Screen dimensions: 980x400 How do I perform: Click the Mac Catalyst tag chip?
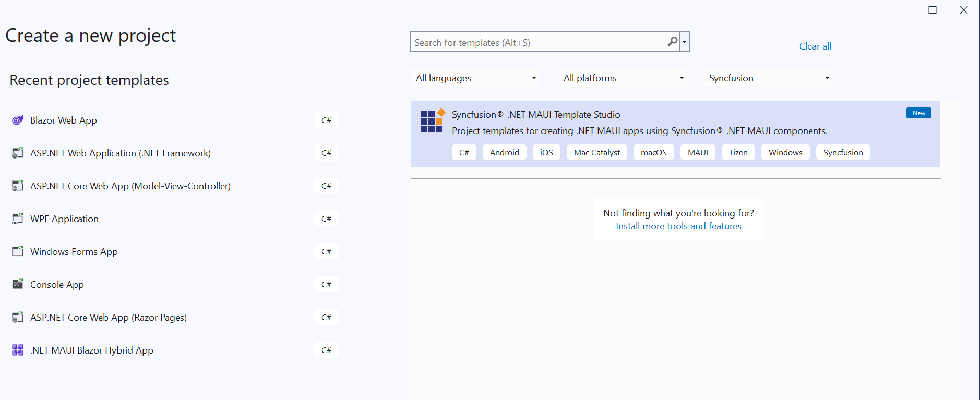(597, 152)
